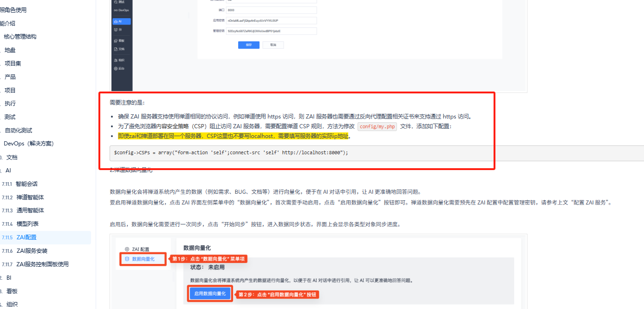Select 测试 in the left sidebar
This screenshot has width=644, height=309.
tap(10, 117)
